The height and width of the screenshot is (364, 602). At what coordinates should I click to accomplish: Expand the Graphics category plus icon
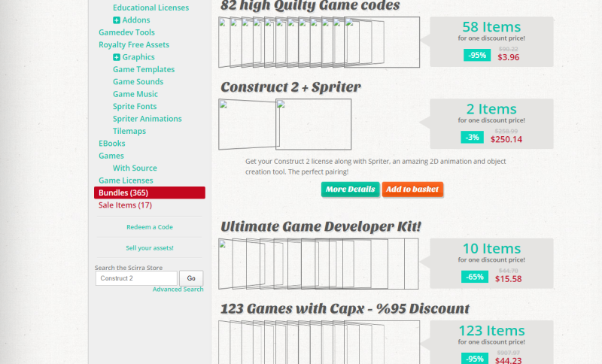tap(117, 57)
